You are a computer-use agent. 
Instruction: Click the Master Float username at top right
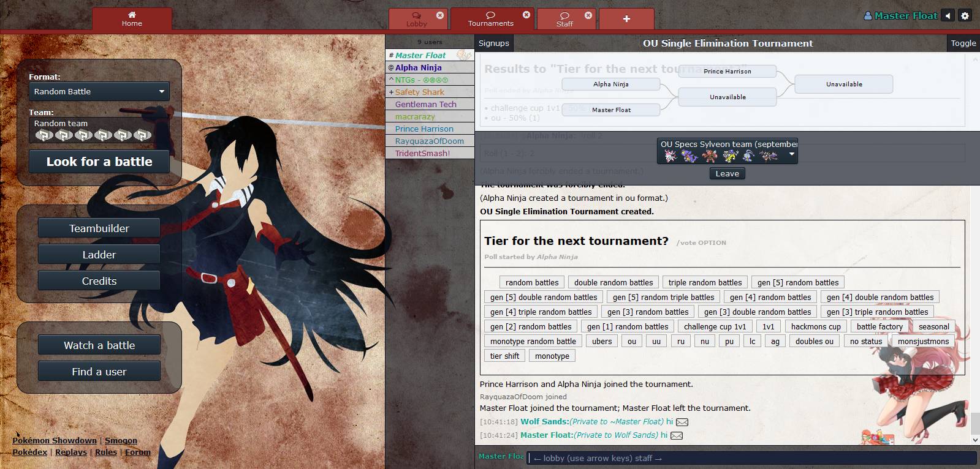(x=901, y=16)
